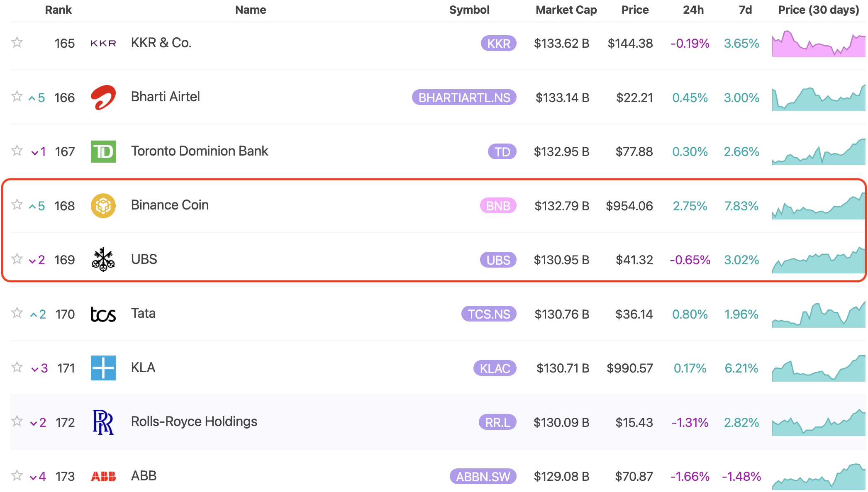Select the ABB red logo
868x492 pixels.
[x=103, y=476]
